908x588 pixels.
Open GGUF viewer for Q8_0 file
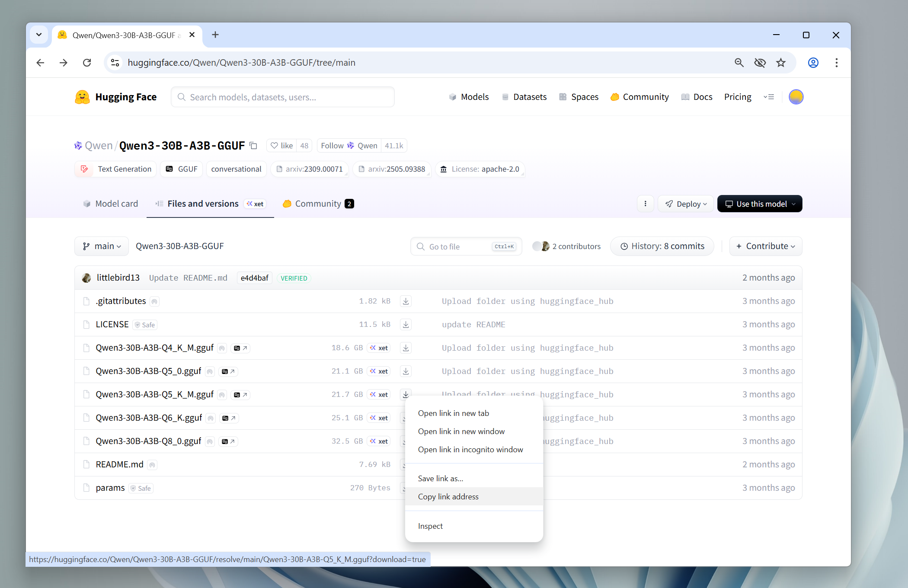pyautogui.click(x=228, y=441)
